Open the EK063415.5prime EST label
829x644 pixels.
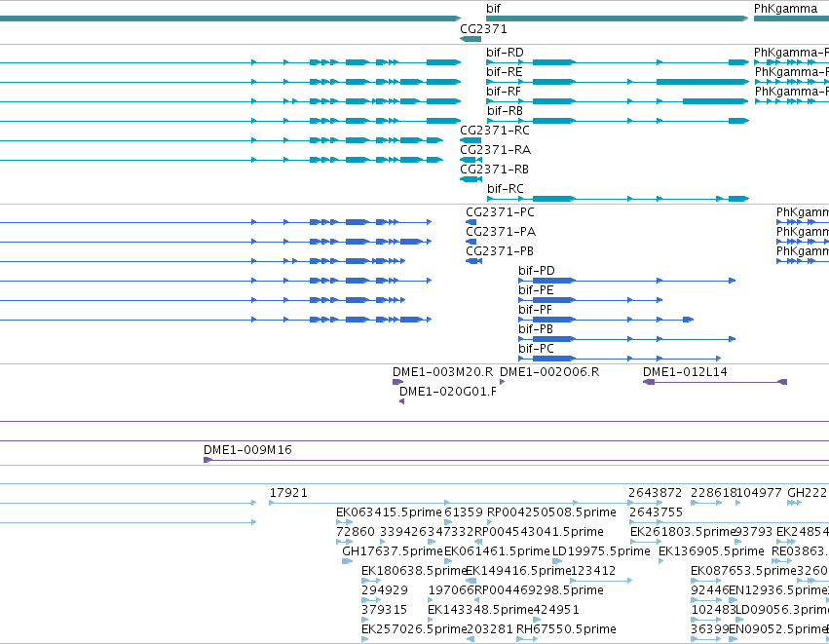tap(389, 512)
